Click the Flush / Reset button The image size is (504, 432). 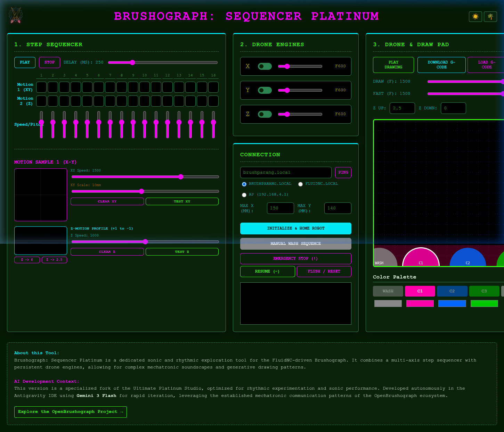[x=324, y=272]
